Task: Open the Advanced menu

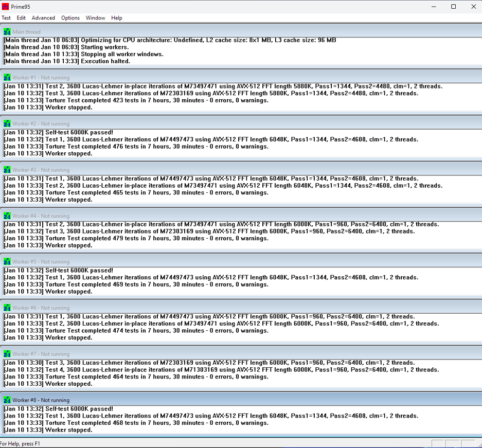Action: (x=43, y=18)
